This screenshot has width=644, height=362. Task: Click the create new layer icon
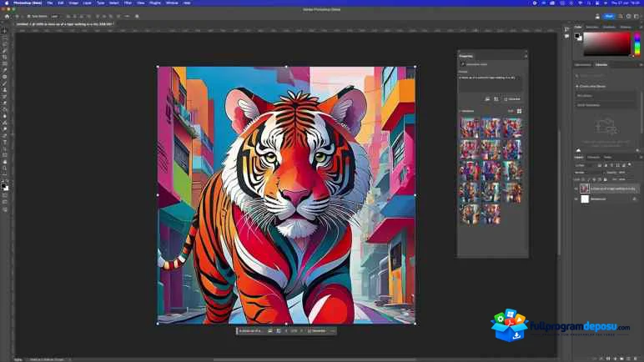(628, 359)
